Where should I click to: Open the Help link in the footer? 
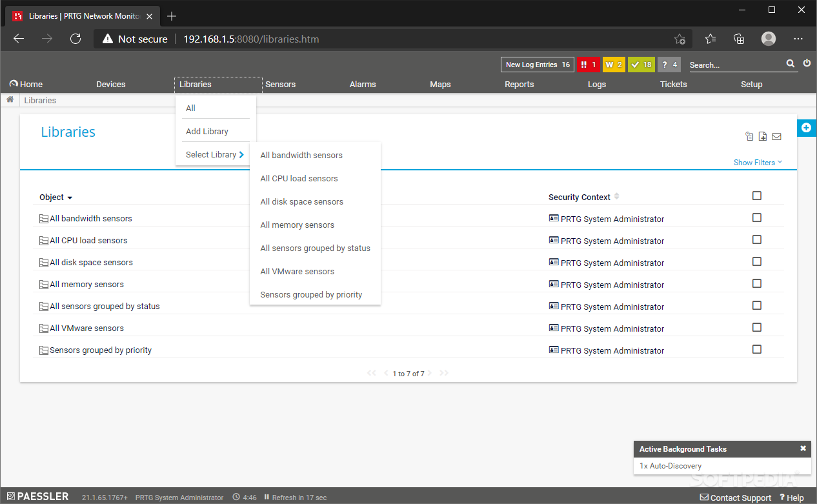pos(792,498)
